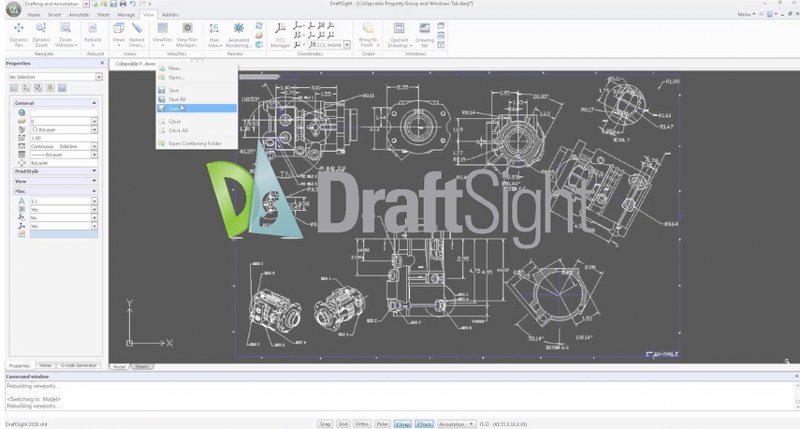Open the Insert ribbon tab
This screenshot has height=429, width=800.
point(55,15)
